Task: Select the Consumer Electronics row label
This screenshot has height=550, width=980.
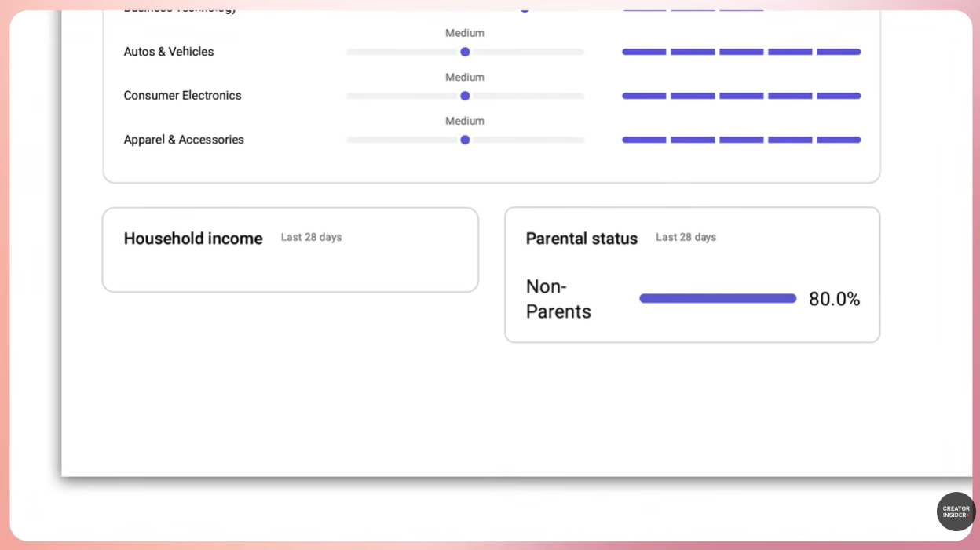Action: coord(182,96)
